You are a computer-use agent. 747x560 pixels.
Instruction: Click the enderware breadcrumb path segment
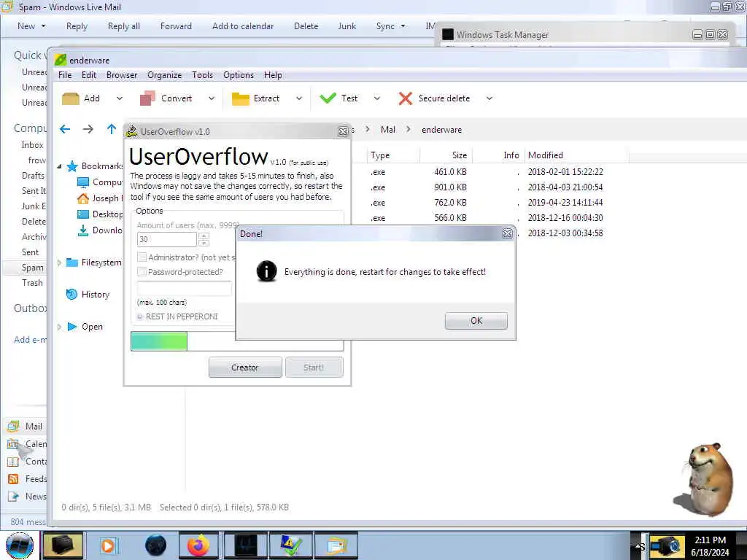point(441,130)
